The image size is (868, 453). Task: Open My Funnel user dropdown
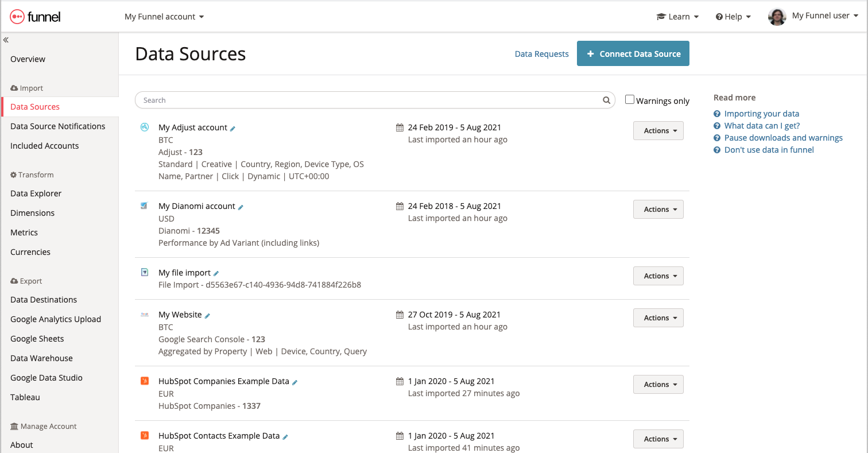[x=824, y=16]
